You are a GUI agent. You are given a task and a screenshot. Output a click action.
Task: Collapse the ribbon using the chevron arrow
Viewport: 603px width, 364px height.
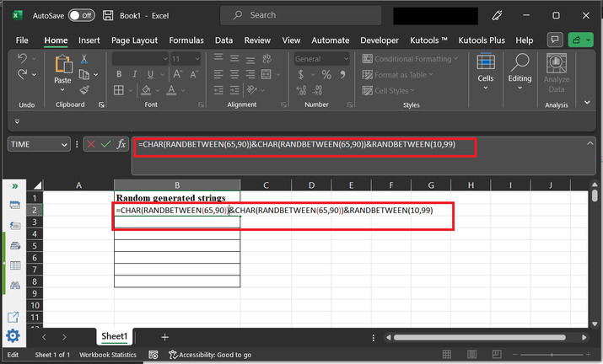[588, 101]
